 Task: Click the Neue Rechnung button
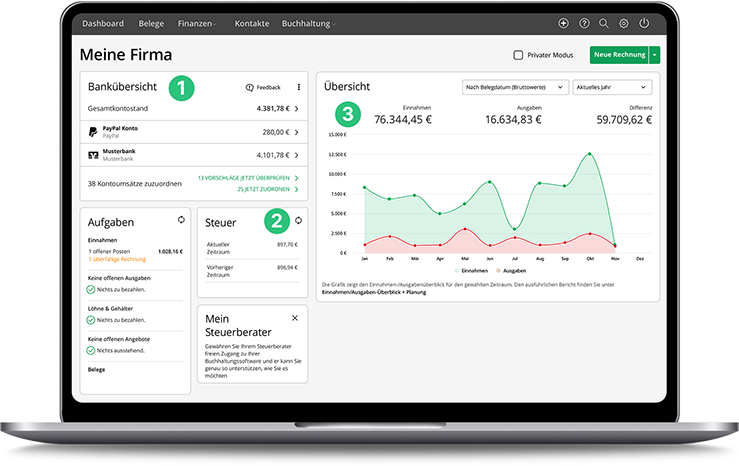click(617, 55)
